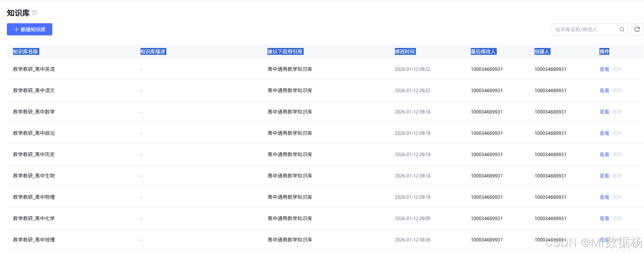
Task: Click the help icon beside 知识库 title
Action: [x=34, y=13]
